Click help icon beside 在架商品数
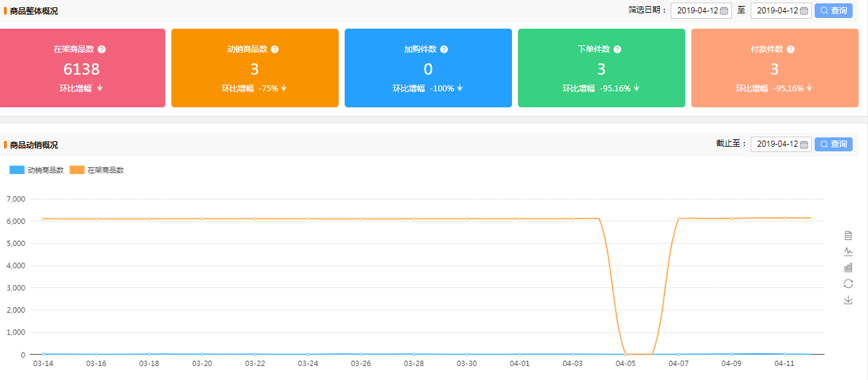The height and width of the screenshot is (380, 868). pyautogui.click(x=102, y=49)
